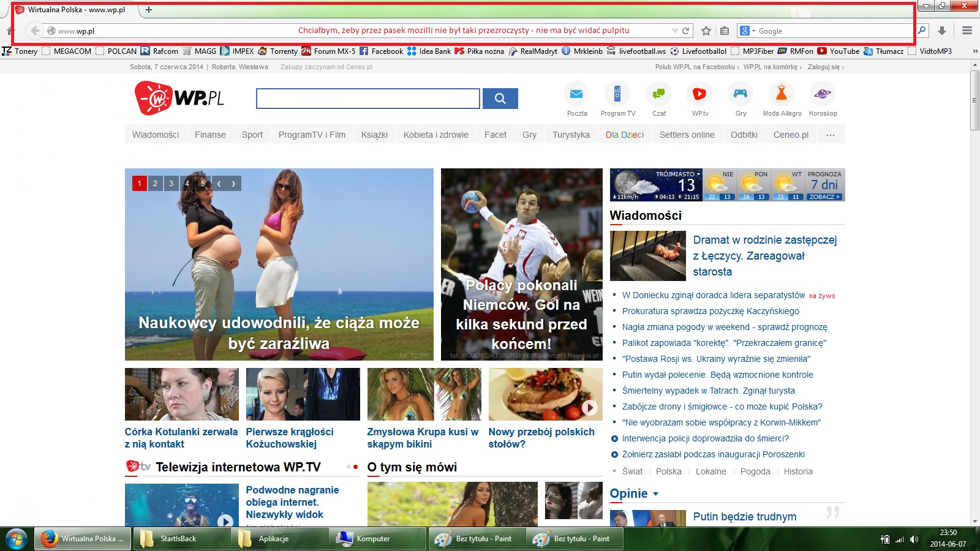Open the Zaloguj się link
This screenshot has height=551, width=980.
pyautogui.click(x=826, y=67)
